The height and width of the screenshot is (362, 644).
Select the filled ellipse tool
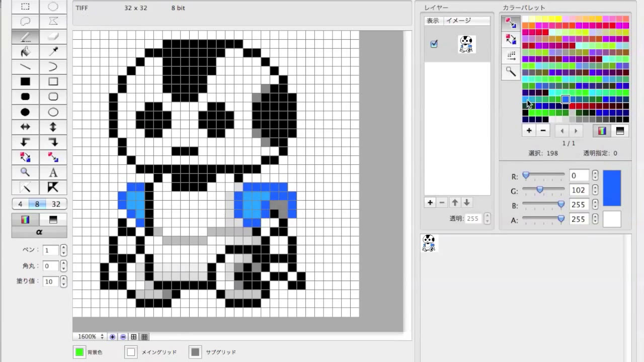point(25,112)
